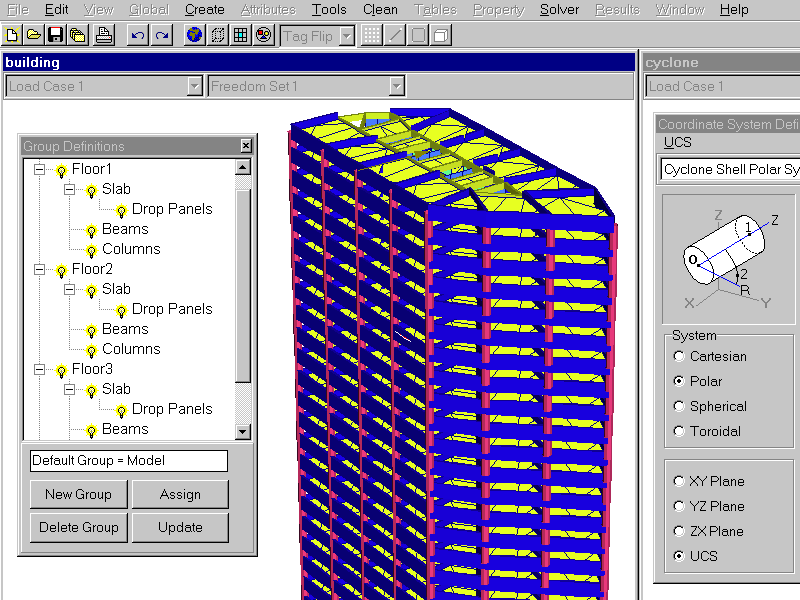Open the Load Case 1 dropdown in building window
The width and height of the screenshot is (800, 600).
[194, 86]
